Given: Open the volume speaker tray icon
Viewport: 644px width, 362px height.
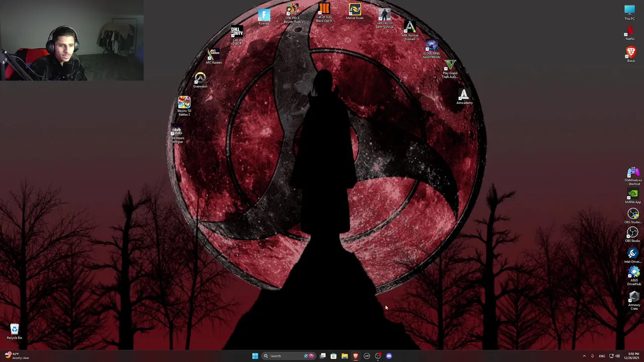Looking at the screenshot, I should 617,356.
